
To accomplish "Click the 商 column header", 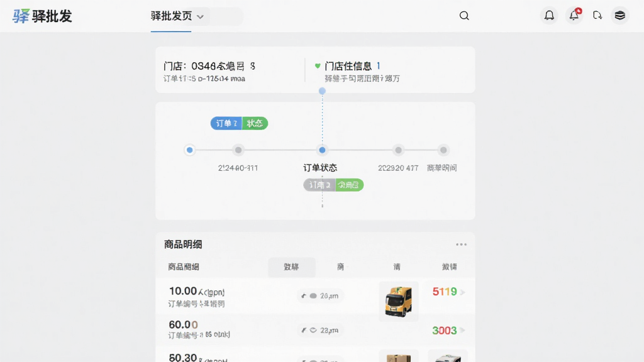I will tap(340, 267).
